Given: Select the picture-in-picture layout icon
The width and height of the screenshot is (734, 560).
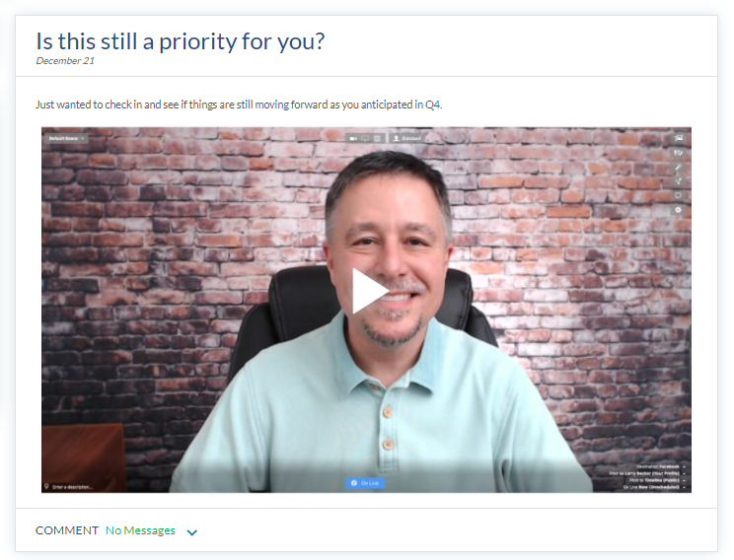Looking at the screenshot, I should pyautogui.click(x=377, y=138).
